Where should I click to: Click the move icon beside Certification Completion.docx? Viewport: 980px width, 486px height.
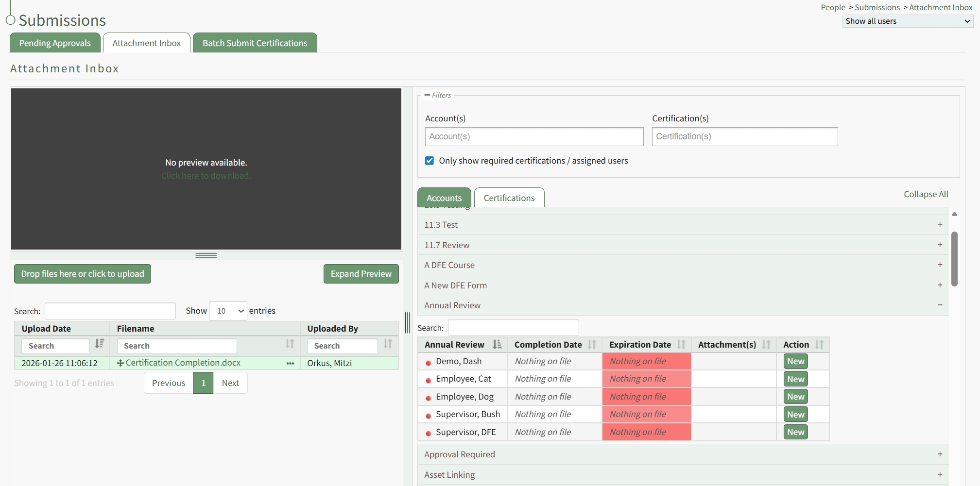pos(120,363)
